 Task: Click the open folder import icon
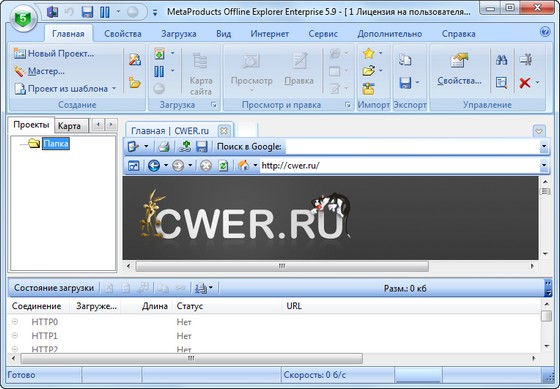[x=368, y=70]
